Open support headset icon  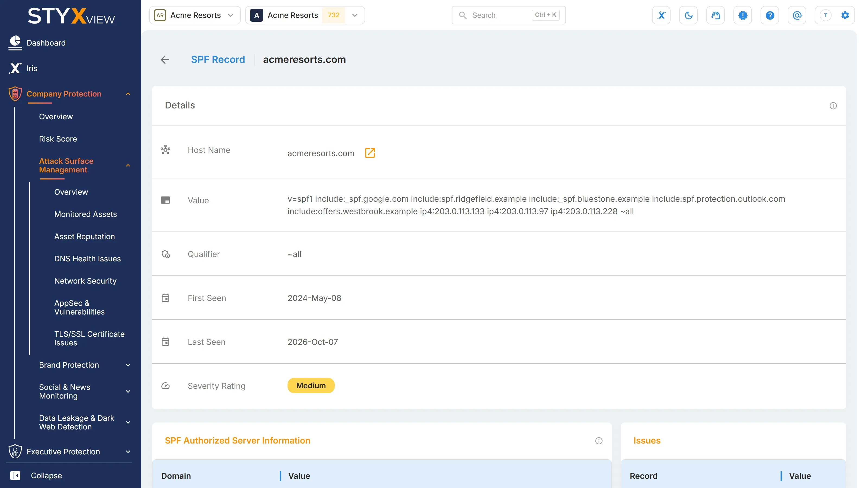point(715,15)
